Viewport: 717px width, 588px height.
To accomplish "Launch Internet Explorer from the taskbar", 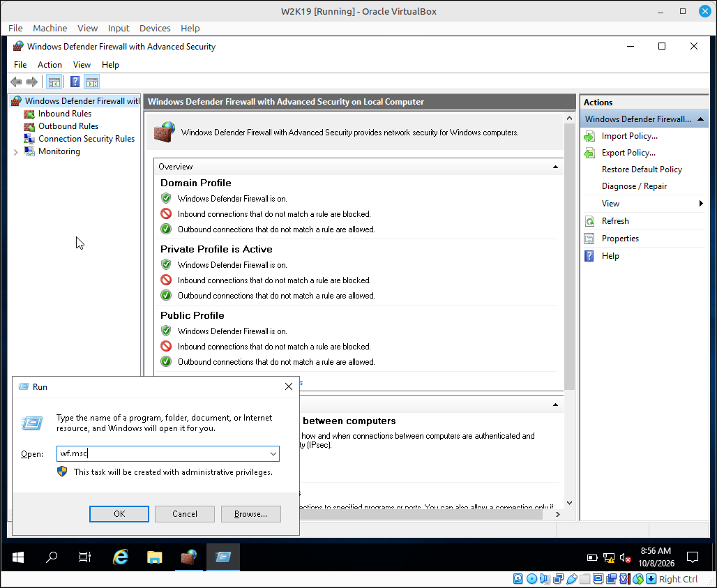I will [121, 557].
